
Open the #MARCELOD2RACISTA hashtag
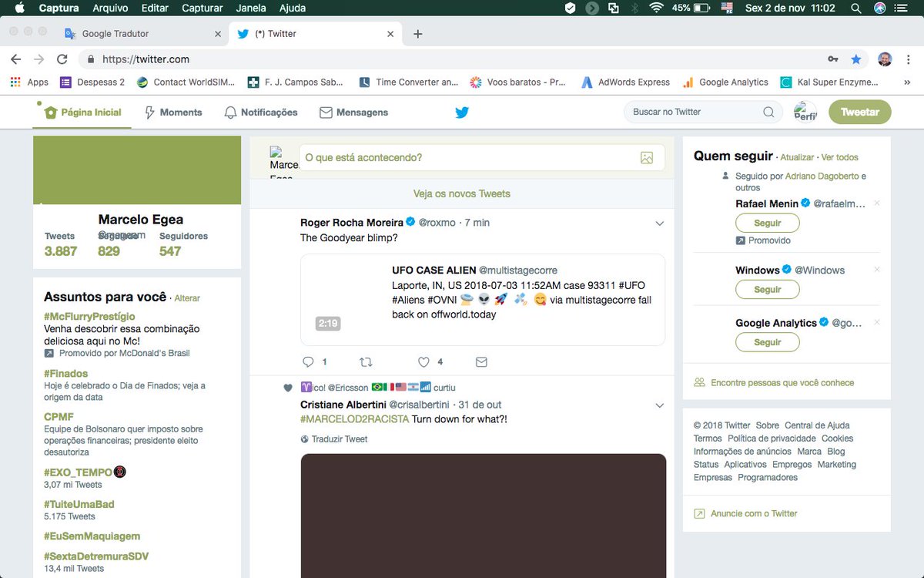click(x=354, y=419)
